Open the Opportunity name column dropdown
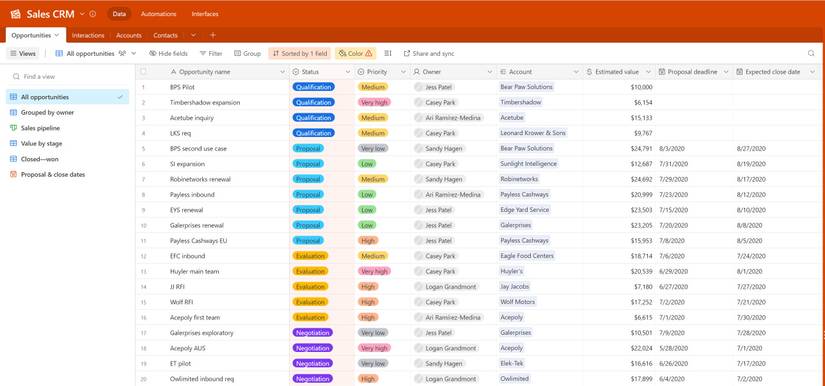 [283, 72]
